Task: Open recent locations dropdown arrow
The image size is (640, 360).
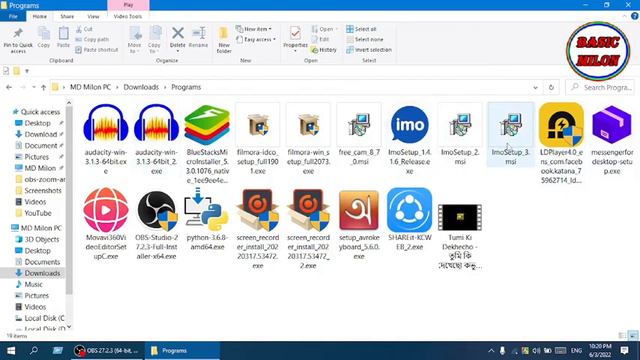Action: coord(33,87)
